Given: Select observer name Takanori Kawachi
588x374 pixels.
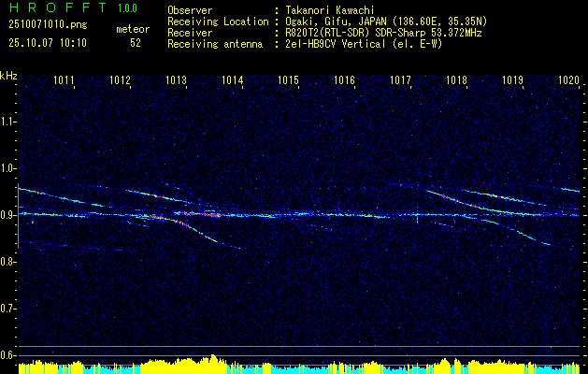Looking at the screenshot, I should point(330,10).
